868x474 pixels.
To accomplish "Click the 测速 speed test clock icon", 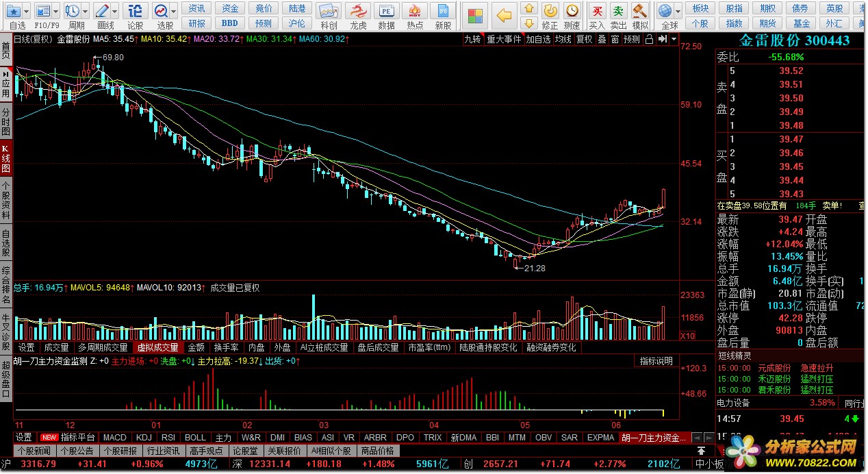I will tap(572, 11).
